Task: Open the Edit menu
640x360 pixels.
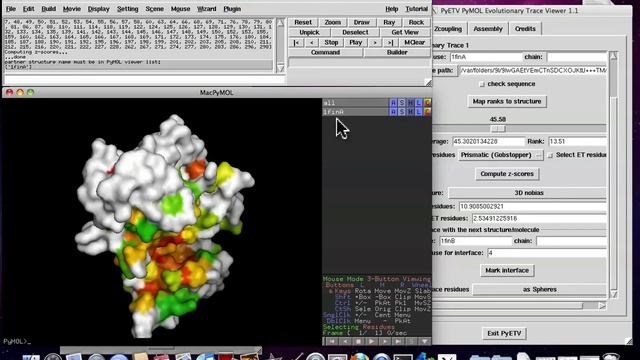Action: [28, 9]
